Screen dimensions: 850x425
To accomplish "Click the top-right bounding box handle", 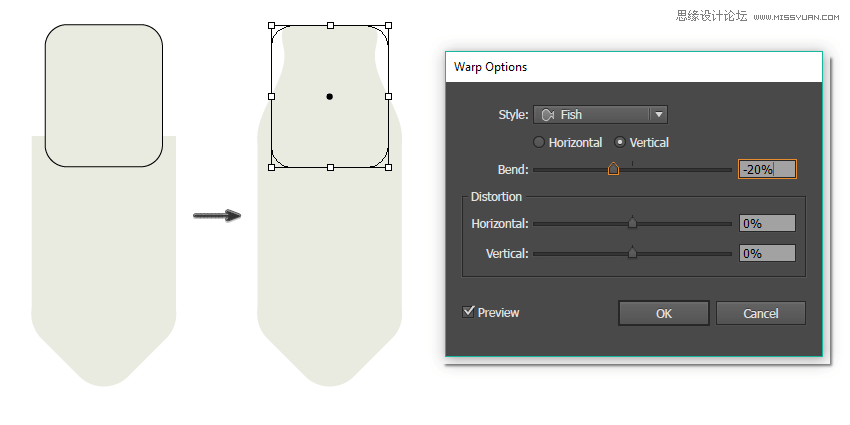I will point(388,26).
